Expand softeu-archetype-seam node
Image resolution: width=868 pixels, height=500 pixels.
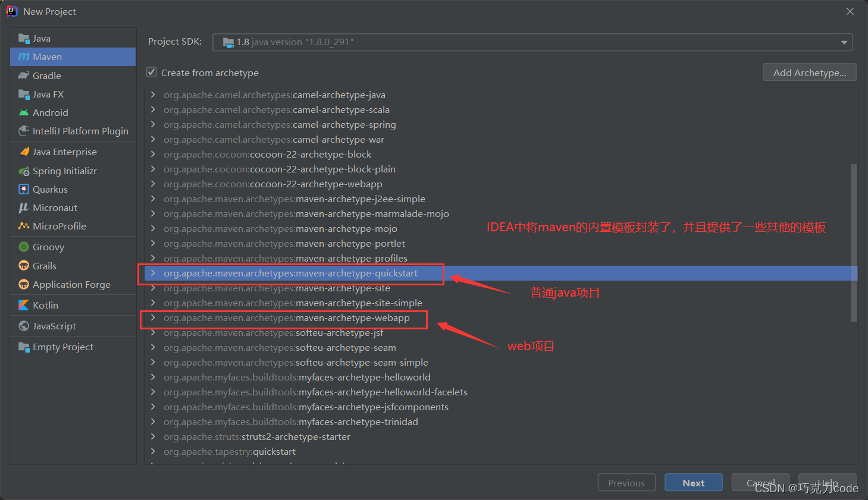coord(153,347)
